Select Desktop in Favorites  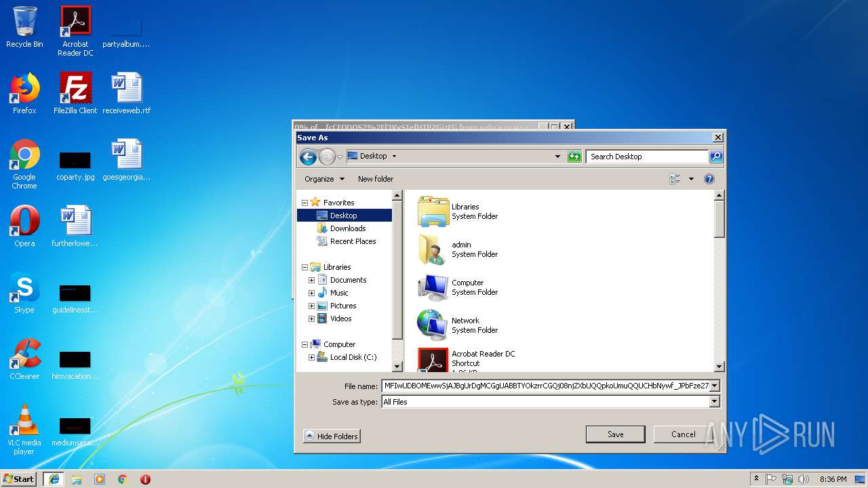344,216
